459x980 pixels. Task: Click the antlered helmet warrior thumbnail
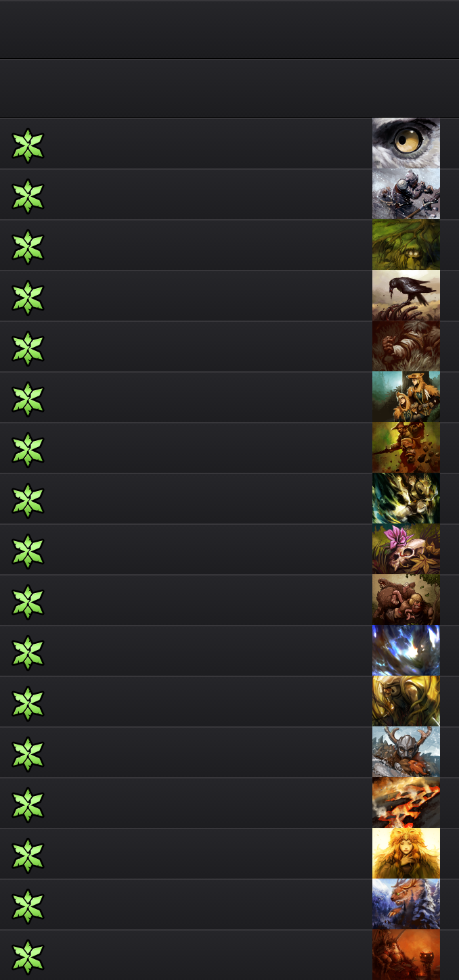(406, 752)
